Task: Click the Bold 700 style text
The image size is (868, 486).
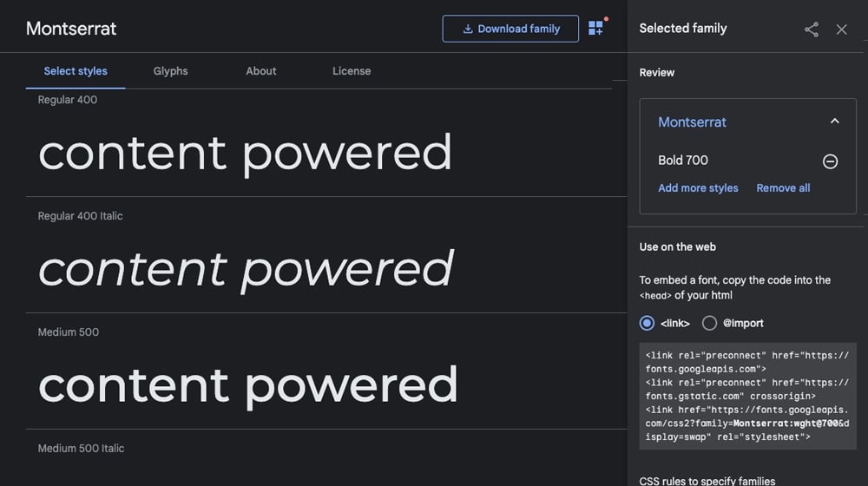Action: (x=682, y=161)
